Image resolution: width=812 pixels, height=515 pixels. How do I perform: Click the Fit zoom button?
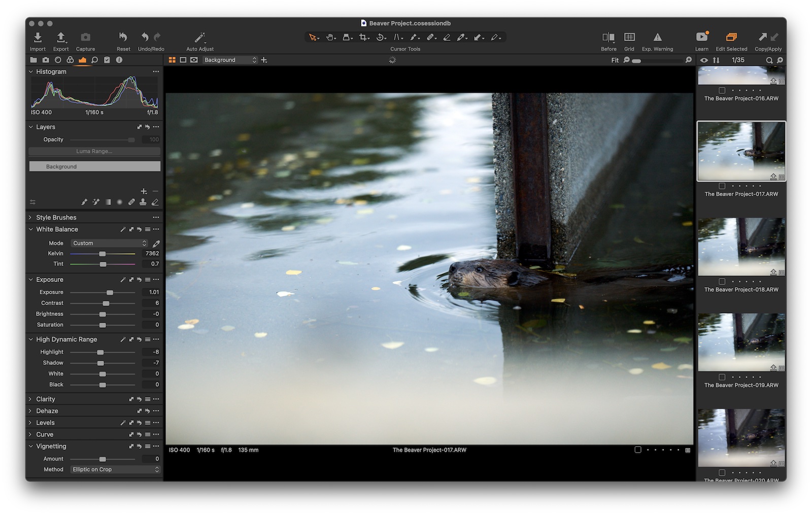pos(615,60)
